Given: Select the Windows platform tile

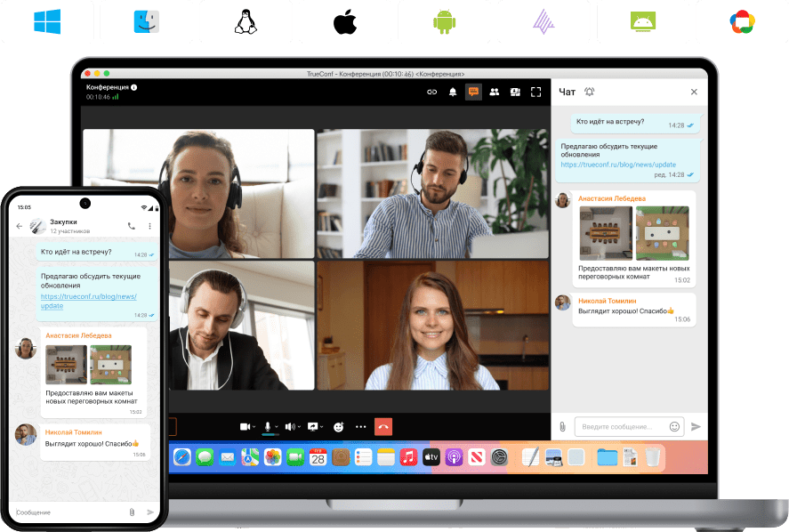Looking at the screenshot, I should (46, 21).
